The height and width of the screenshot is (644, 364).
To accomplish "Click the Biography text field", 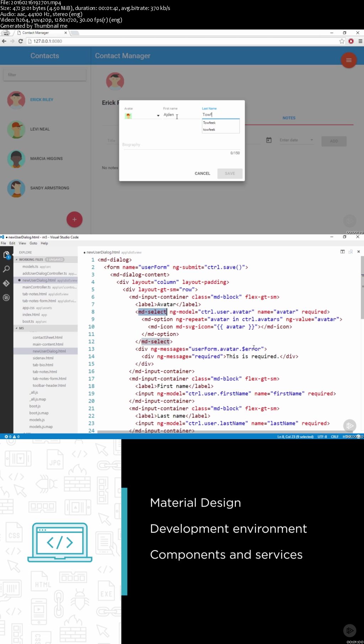I will [x=181, y=145].
